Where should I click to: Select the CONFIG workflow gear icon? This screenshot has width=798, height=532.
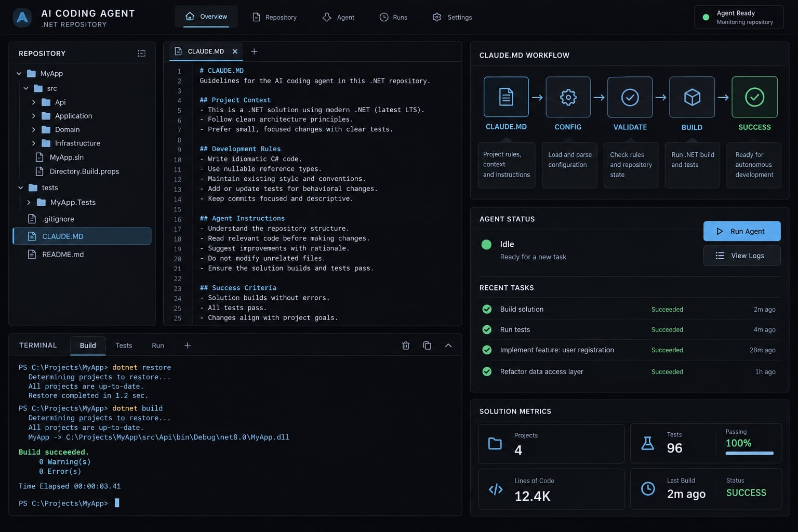(568, 97)
